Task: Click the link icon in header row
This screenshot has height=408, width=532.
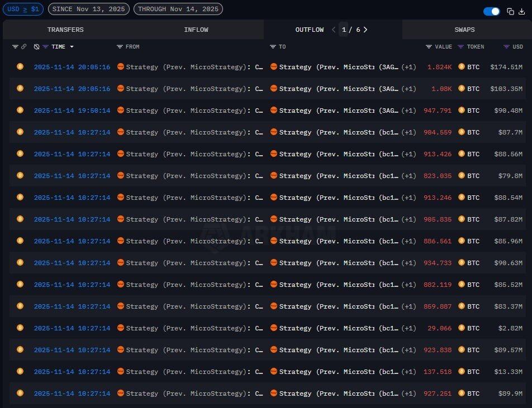Action: (24, 47)
